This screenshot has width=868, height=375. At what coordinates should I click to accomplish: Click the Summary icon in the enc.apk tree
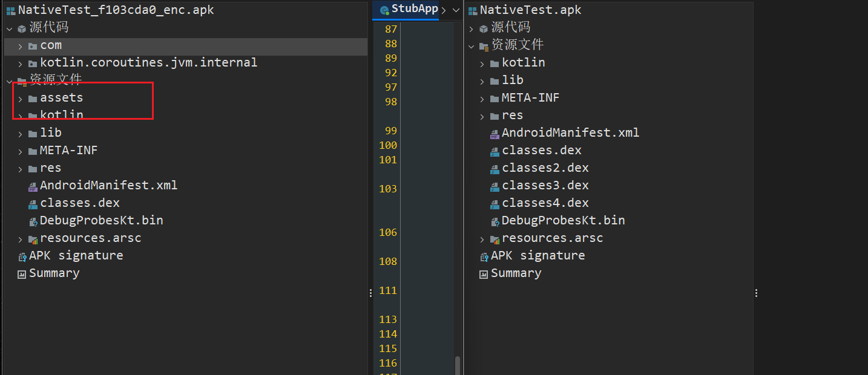(22, 274)
